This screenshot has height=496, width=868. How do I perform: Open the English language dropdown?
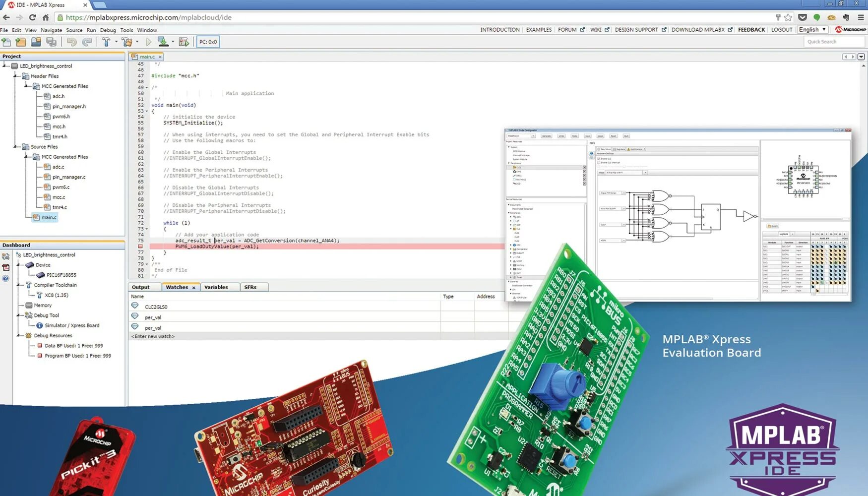(x=812, y=30)
